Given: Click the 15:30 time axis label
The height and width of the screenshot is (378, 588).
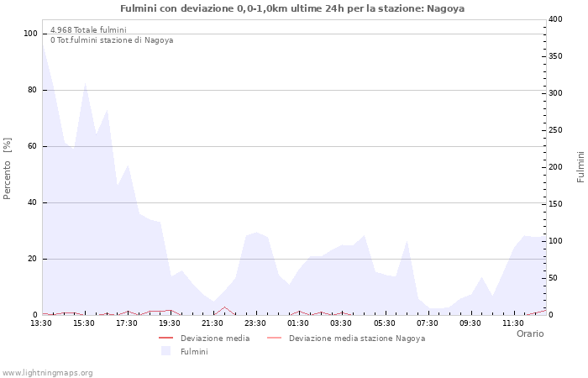Looking at the screenshot, I should click(84, 323).
